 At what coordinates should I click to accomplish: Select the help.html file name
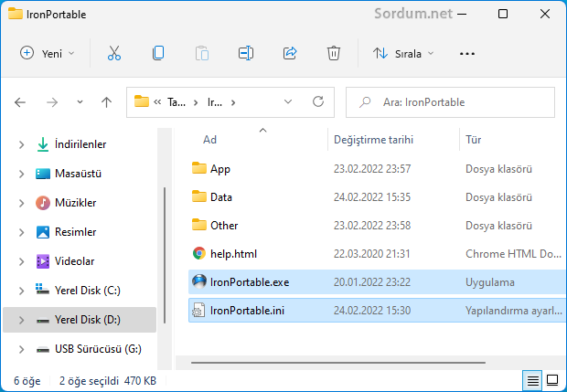click(x=233, y=254)
